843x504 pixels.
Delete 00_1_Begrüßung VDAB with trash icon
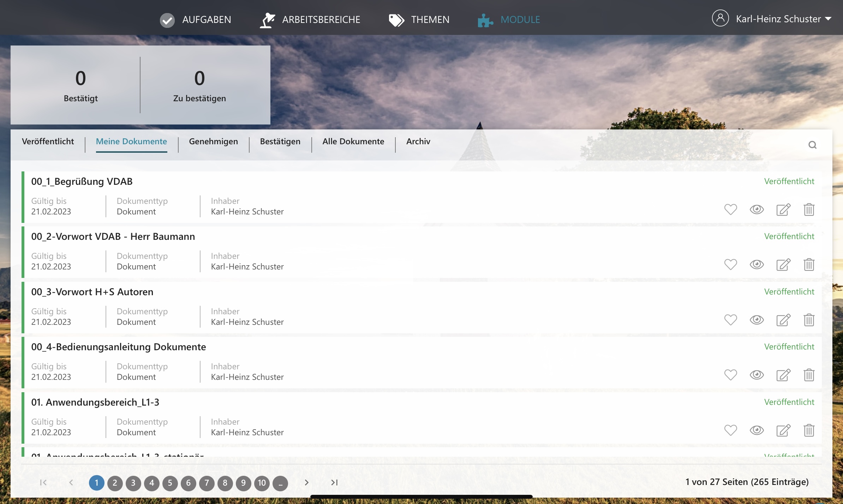pyautogui.click(x=809, y=210)
